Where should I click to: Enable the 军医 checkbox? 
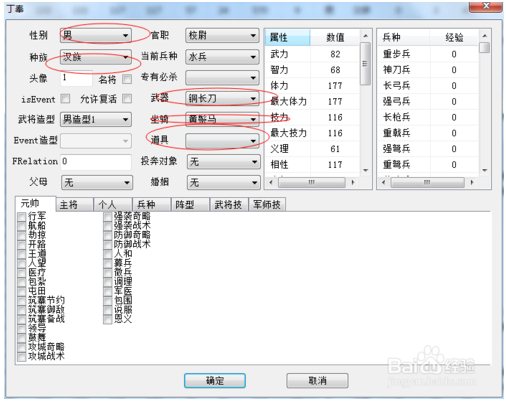[x=108, y=292]
